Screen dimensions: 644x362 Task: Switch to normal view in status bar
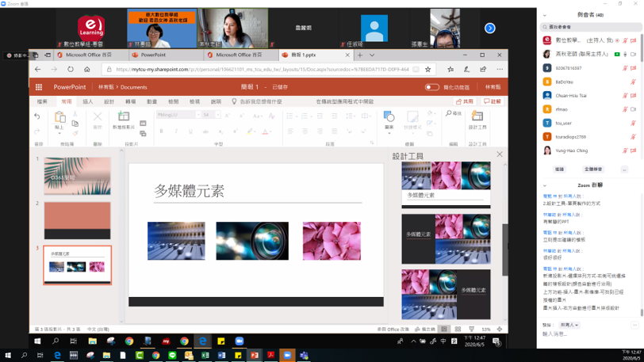click(444, 329)
